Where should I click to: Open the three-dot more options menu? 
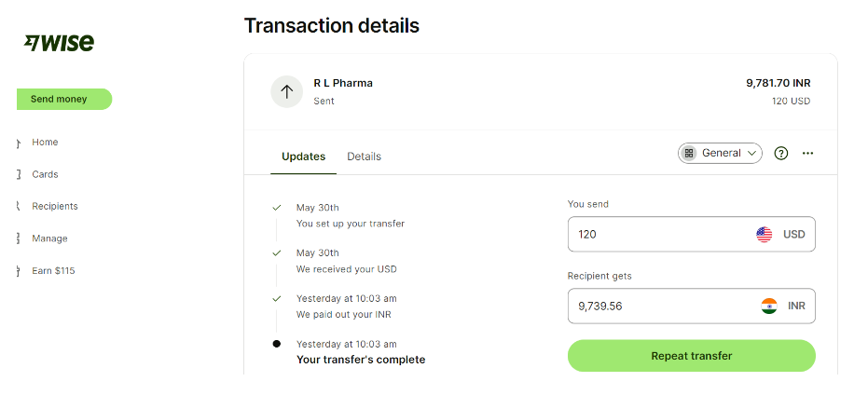(807, 154)
